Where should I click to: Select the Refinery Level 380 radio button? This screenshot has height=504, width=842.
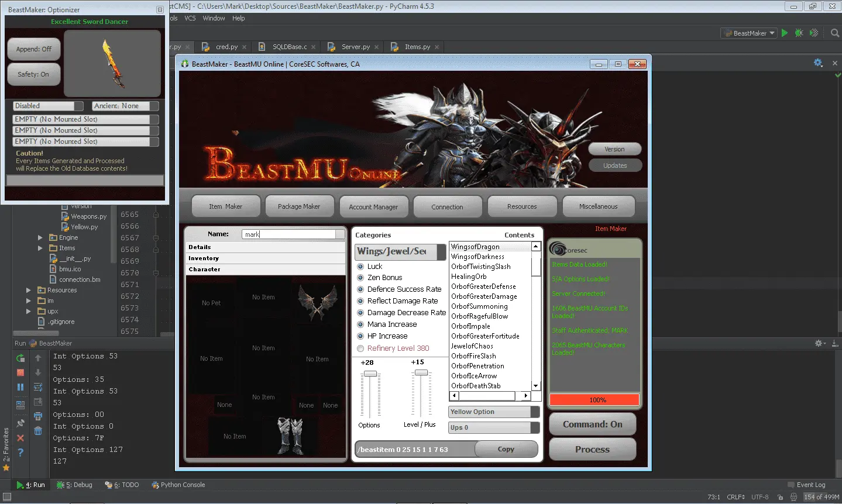coord(360,348)
